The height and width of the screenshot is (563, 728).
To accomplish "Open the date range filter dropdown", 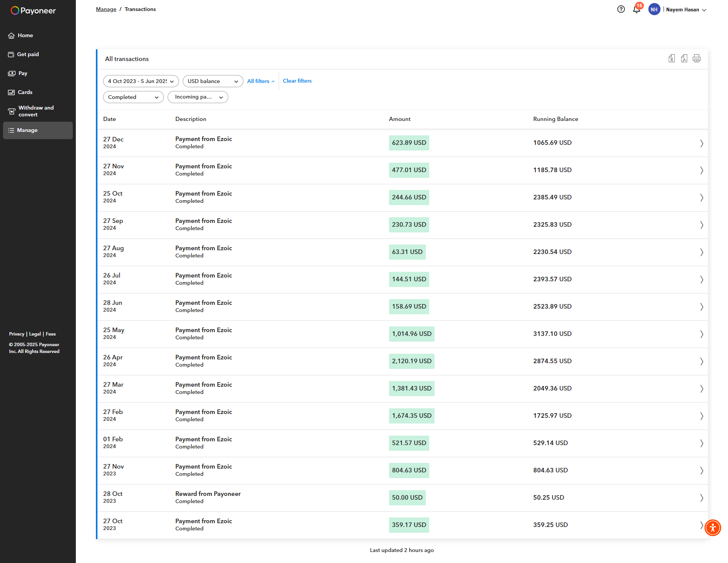I will click(x=141, y=81).
